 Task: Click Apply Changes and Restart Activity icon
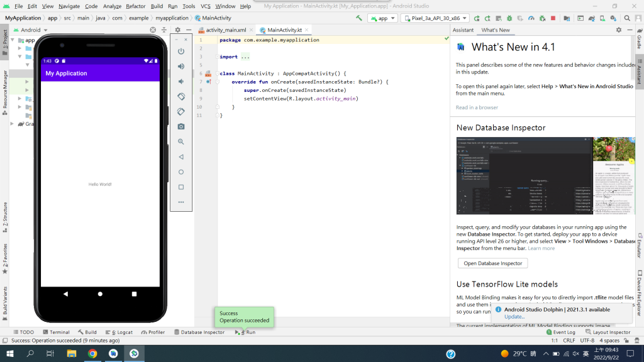pos(487,18)
